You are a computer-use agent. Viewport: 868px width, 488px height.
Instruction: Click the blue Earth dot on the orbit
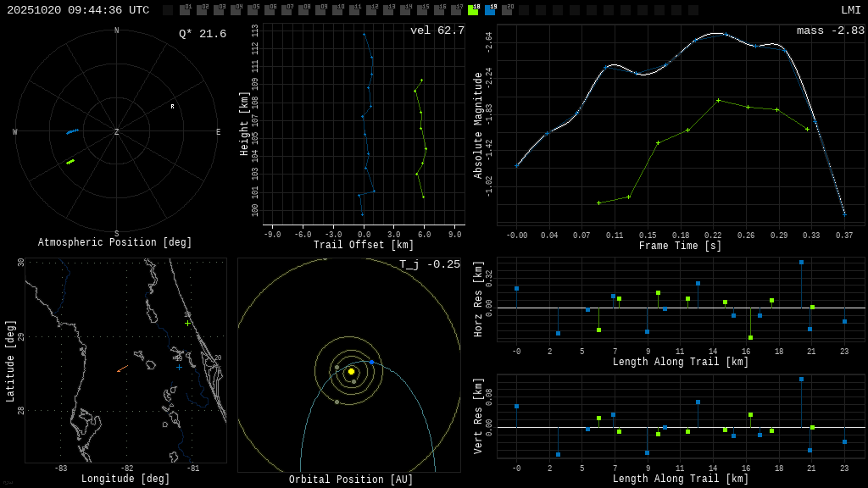pos(371,362)
